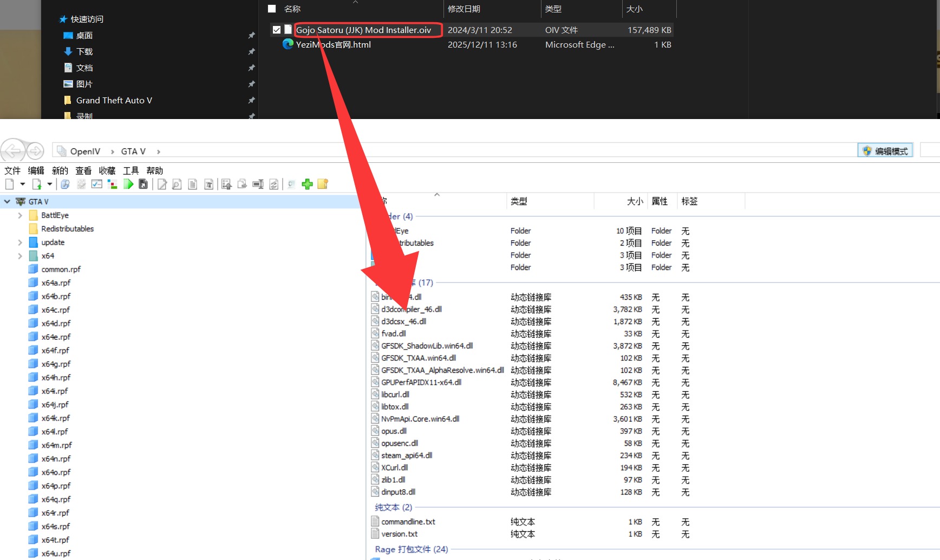Collapse the GTA V root tree node
Screen dimensions: 940x560
pyautogui.click(x=7, y=202)
